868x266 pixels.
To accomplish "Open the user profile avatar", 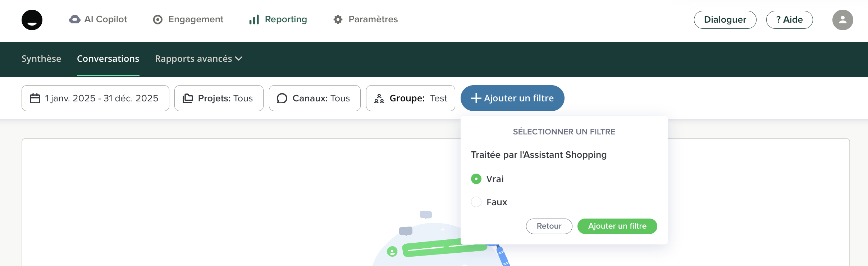I will tap(842, 20).
